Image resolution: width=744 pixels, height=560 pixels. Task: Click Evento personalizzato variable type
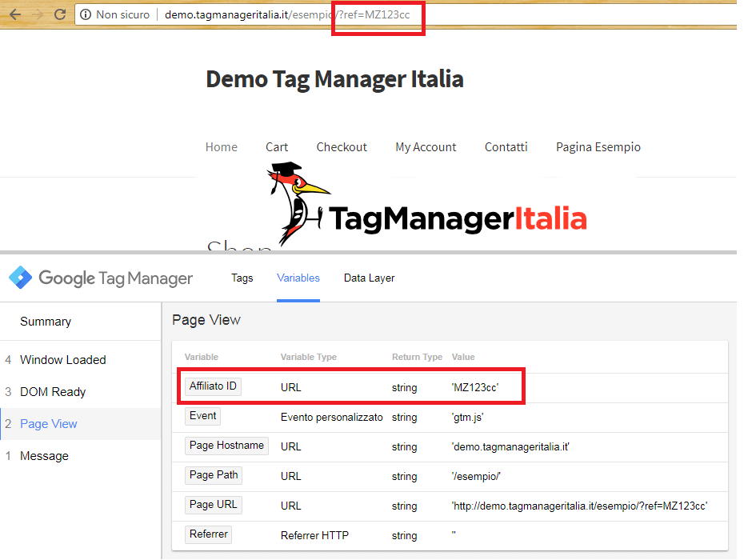coord(332,418)
